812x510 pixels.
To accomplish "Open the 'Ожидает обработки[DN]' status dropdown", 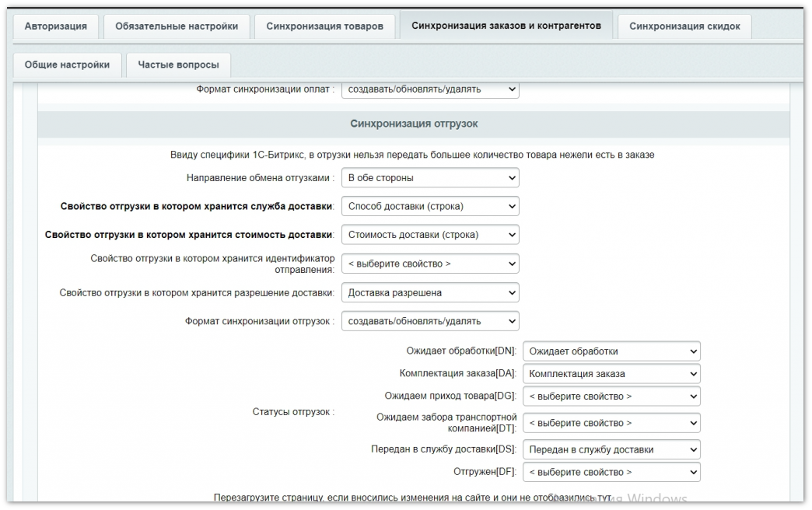I will [611, 351].
